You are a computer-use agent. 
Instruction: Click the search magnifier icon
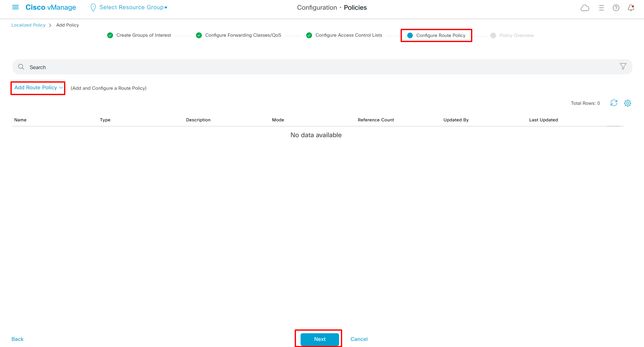21,67
